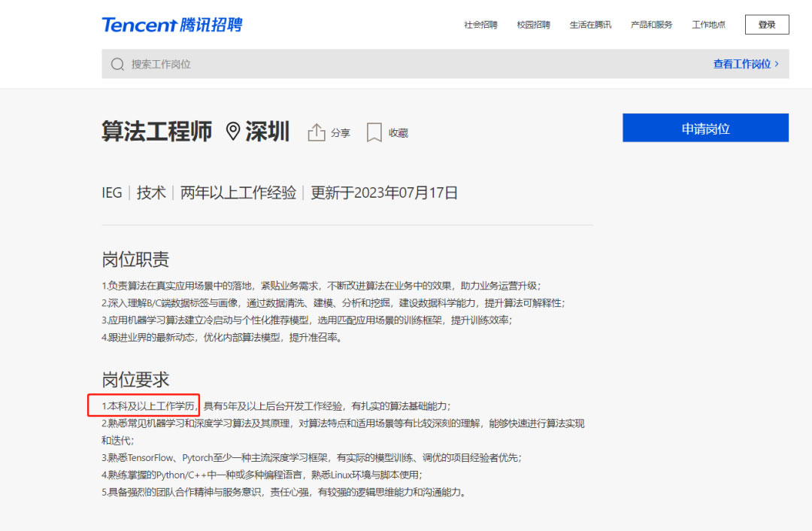Select the 工作地点 navigation item
The height and width of the screenshot is (531, 812).
tap(708, 25)
